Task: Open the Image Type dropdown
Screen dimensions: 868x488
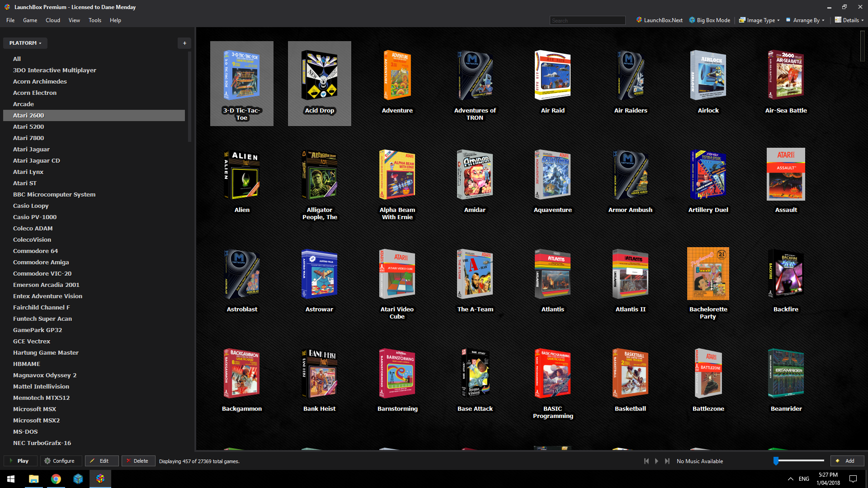Action: click(x=759, y=20)
